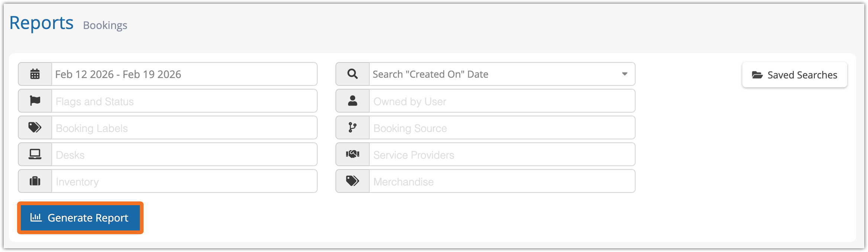Click the flag icon for Flags and Status
The width and height of the screenshot is (868, 252).
(x=35, y=101)
